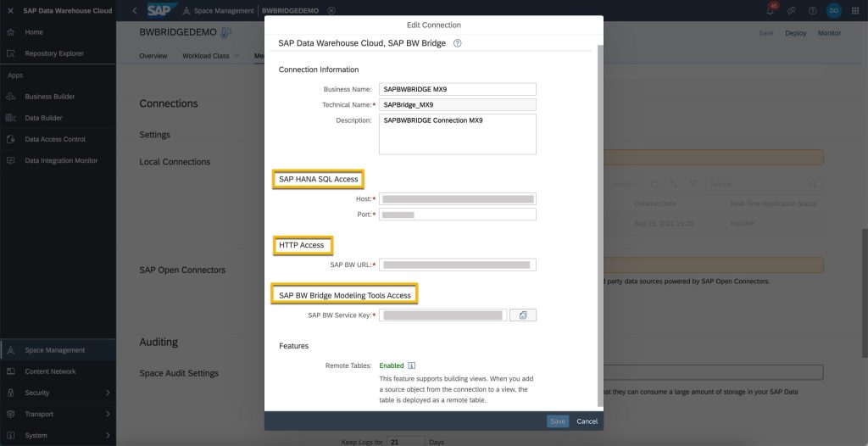Click the Keep Logs for days field
The height and width of the screenshot is (446, 868).
[x=404, y=442]
